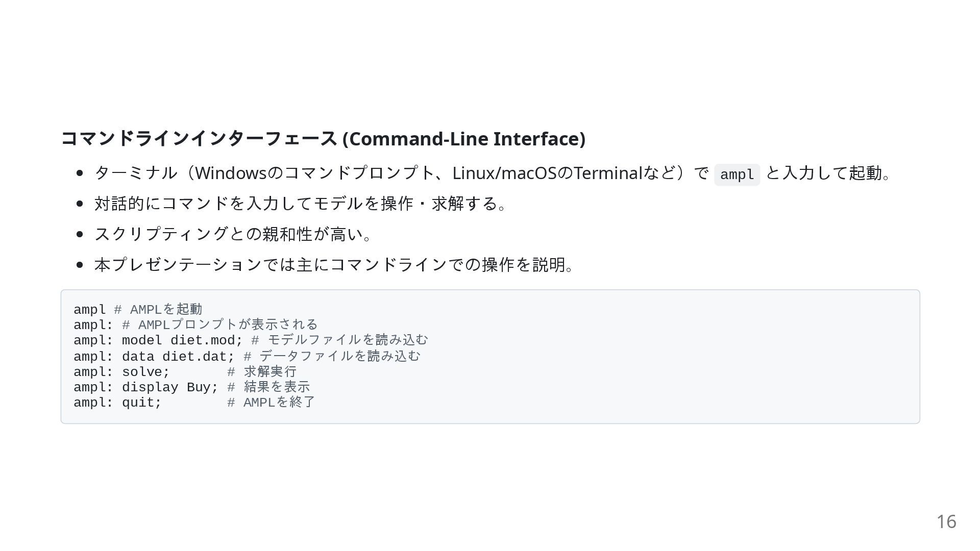The image size is (980, 551).
Task: Click the "# 結果を表示" comment
Action: pyautogui.click(x=268, y=387)
